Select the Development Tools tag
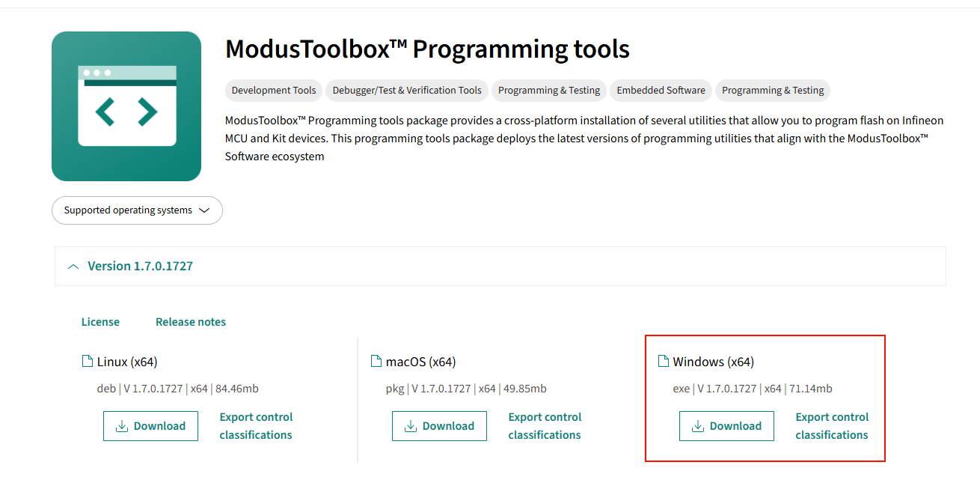The height and width of the screenshot is (477, 980). 274,91
